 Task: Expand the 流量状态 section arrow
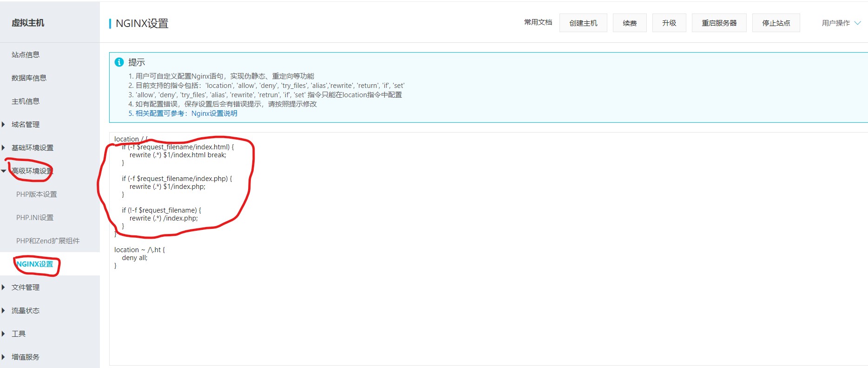click(3, 310)
